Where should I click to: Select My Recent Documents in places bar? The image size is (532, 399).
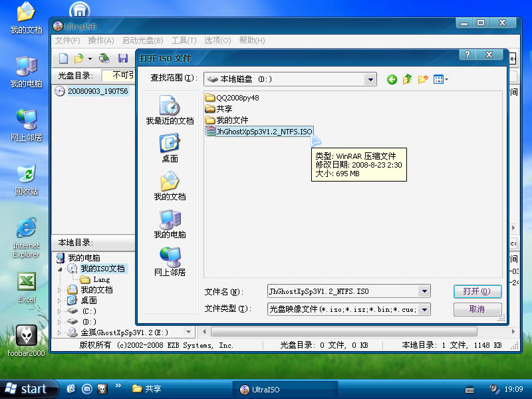[x=170, y=110]
